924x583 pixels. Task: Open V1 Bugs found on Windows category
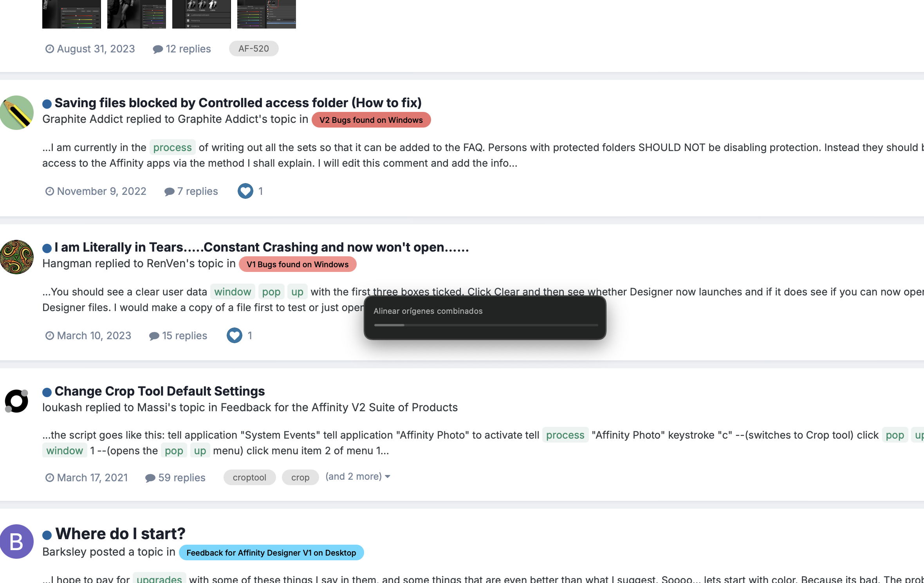point(297,265)
